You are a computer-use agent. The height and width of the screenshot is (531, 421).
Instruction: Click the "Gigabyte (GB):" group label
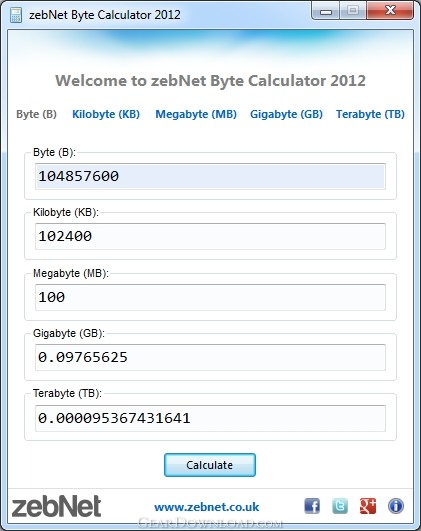click(69, 333)
